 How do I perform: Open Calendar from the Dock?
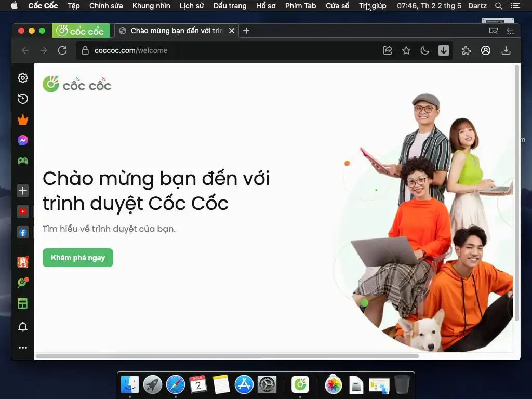198,384
